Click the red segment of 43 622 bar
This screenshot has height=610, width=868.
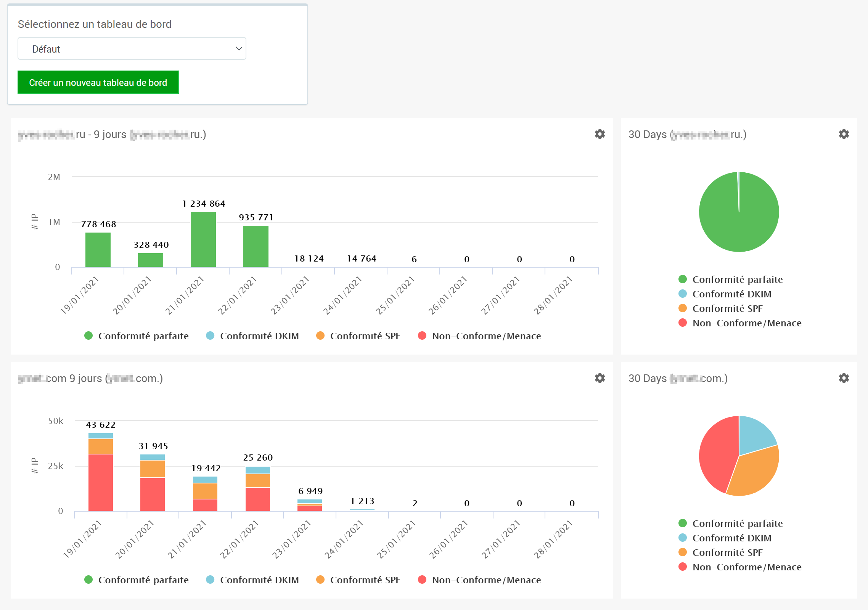coord(101,482)
